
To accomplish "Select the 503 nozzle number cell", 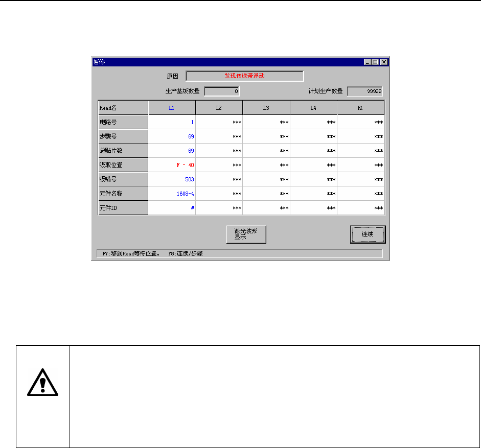I will tap(172, 179).
